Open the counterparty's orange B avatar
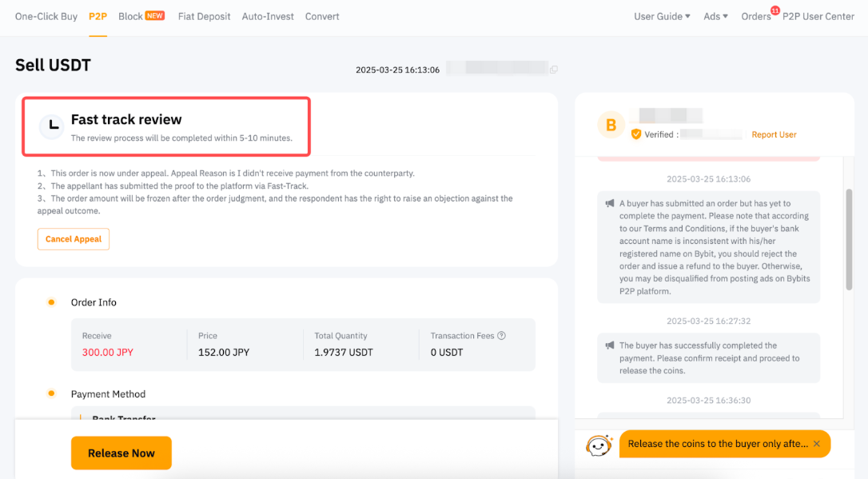Screen dimensions: 868x479 [611, 125]
